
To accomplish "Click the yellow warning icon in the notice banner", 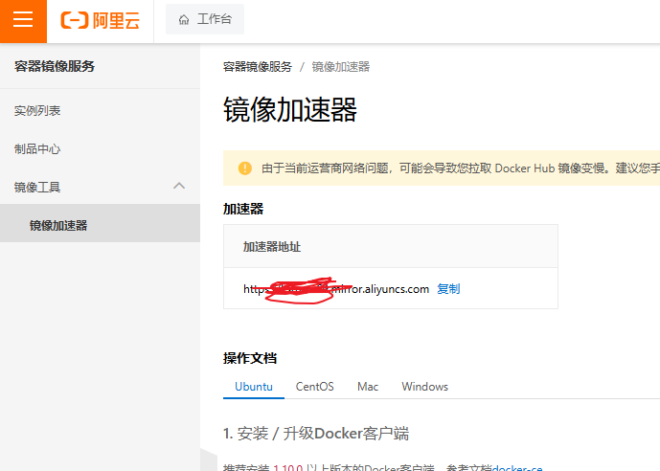I will tap(245, 168).
